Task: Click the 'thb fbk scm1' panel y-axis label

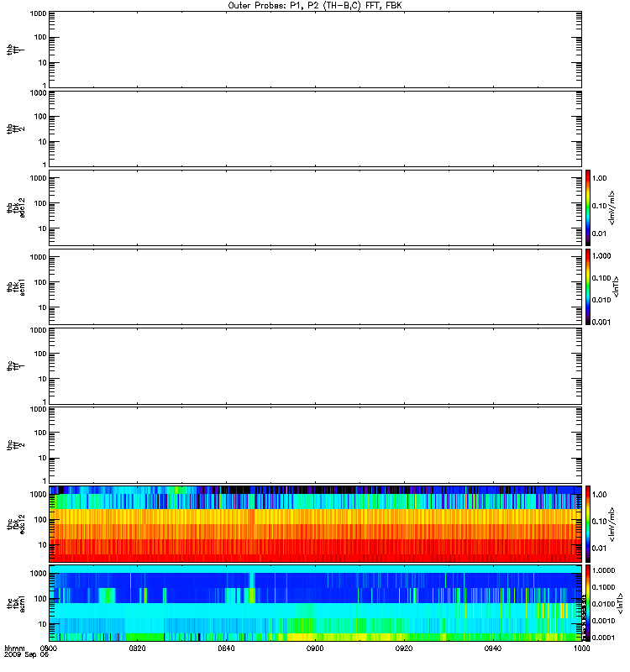Action: 15,286
